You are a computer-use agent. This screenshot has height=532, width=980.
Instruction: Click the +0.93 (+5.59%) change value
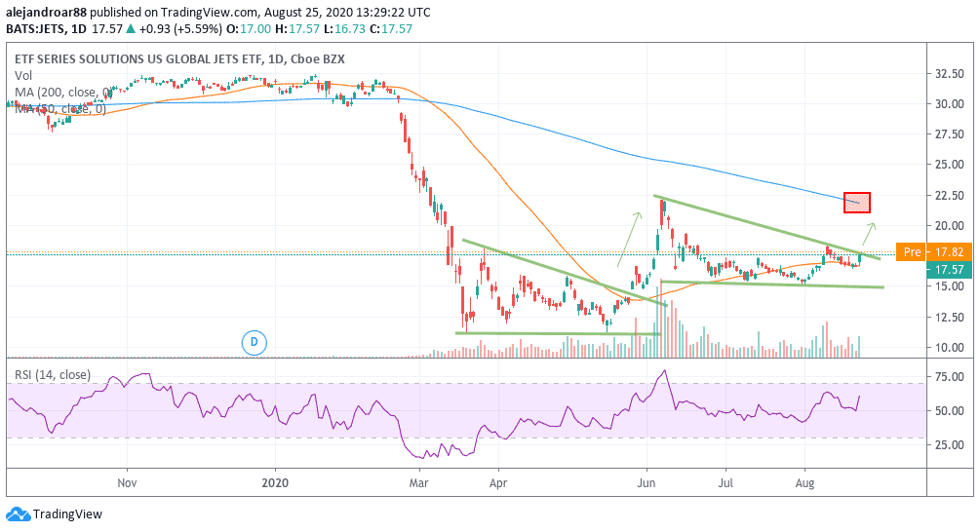[180, 28]
